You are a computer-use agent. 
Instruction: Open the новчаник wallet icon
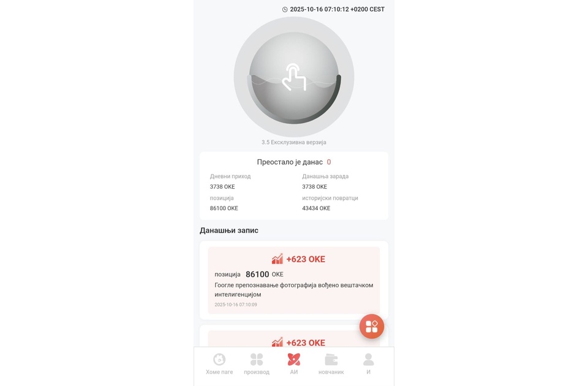tap(331, 360)
